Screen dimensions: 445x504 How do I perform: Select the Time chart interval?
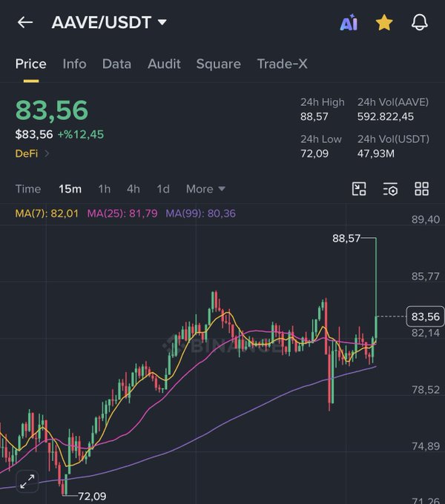coord(28,189)
